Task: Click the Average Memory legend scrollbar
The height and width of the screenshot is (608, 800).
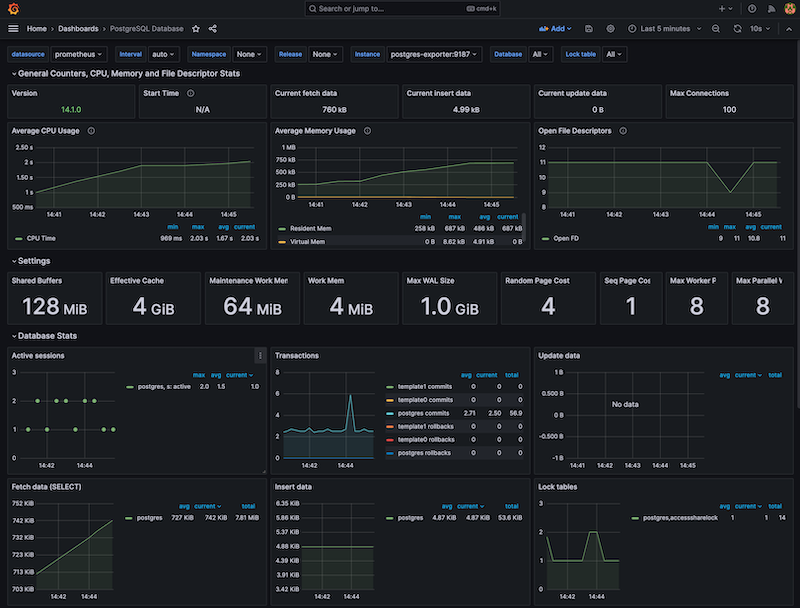Action: (x=524, y=226)
